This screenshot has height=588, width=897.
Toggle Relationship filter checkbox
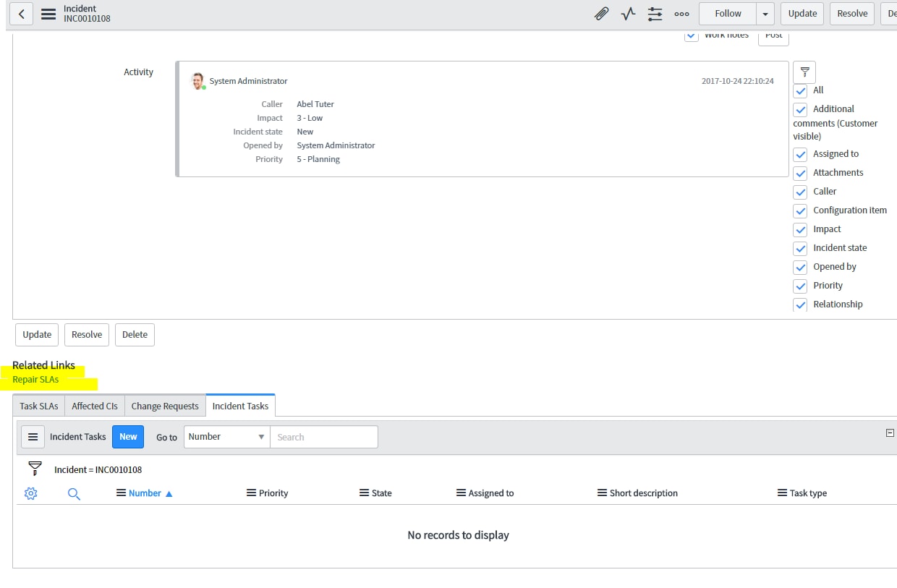(x=800, y=305)
